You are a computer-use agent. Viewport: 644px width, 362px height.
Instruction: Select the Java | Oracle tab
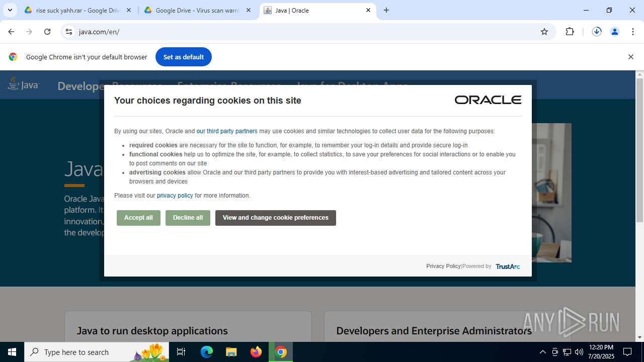pos(318,10)
